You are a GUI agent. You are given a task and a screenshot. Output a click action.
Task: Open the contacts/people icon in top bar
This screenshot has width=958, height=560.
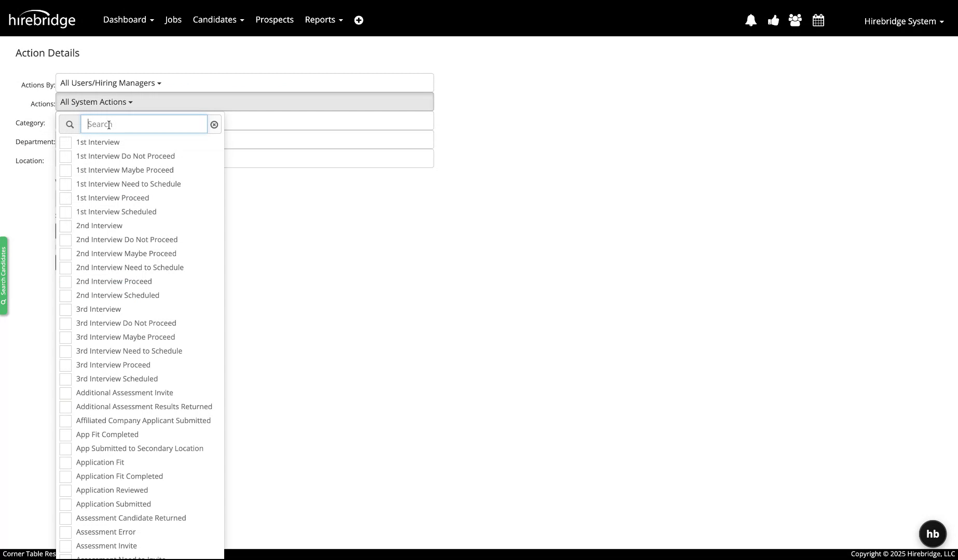tap(795, 20)
